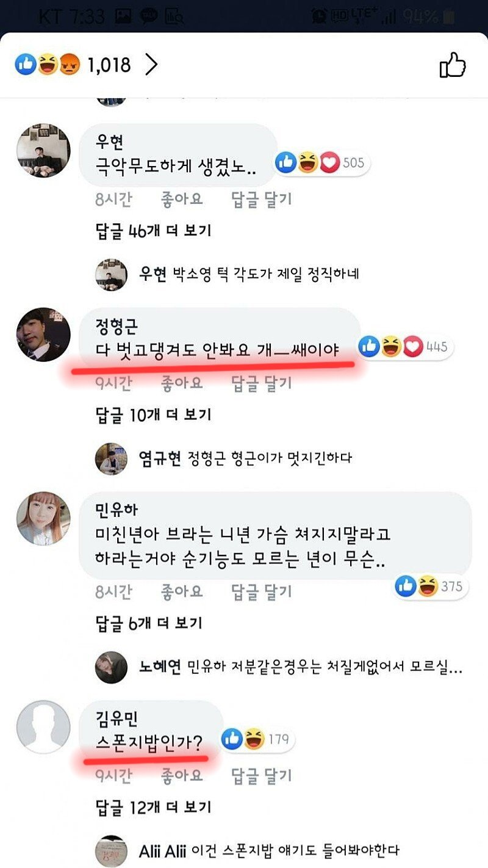Screen dimensions: 488x868
Task: Open 염규현's reply avatar
Action: point(111,458)
